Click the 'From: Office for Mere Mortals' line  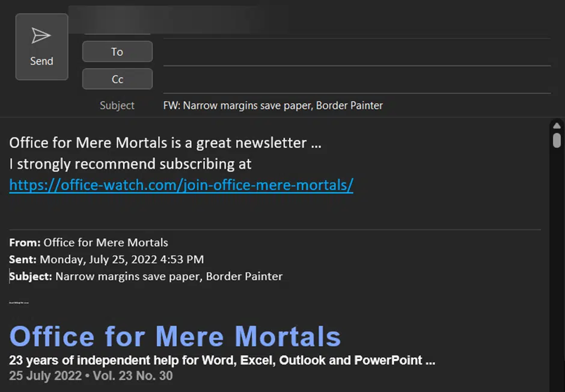pos(88,242)
